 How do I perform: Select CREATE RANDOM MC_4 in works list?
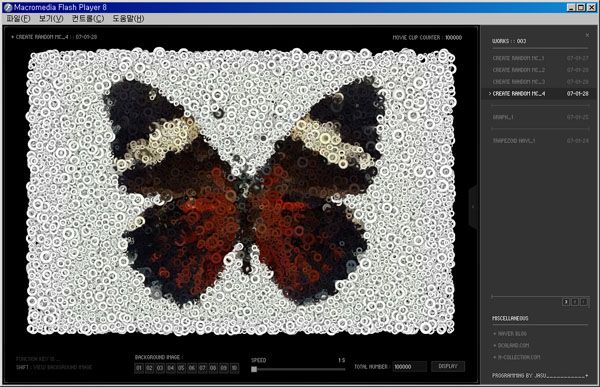539,93
